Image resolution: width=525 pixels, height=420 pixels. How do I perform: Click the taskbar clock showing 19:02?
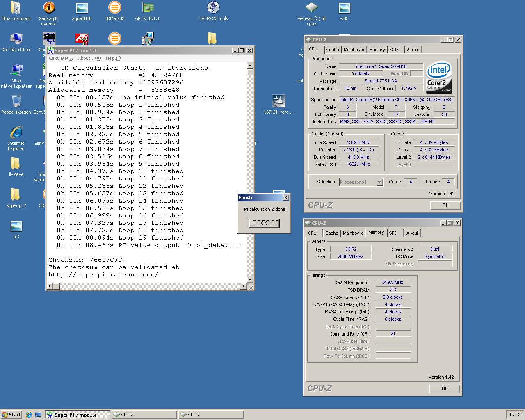point(515,415)
